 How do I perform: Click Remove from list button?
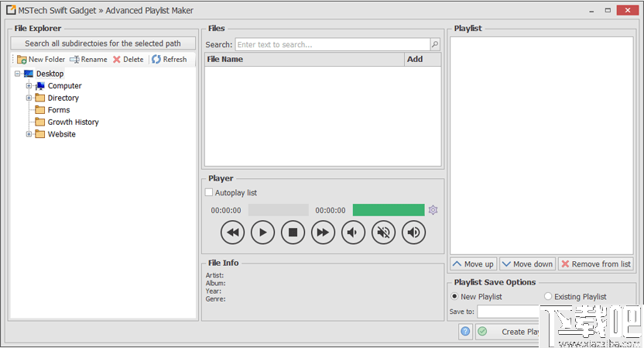(595, 264)
